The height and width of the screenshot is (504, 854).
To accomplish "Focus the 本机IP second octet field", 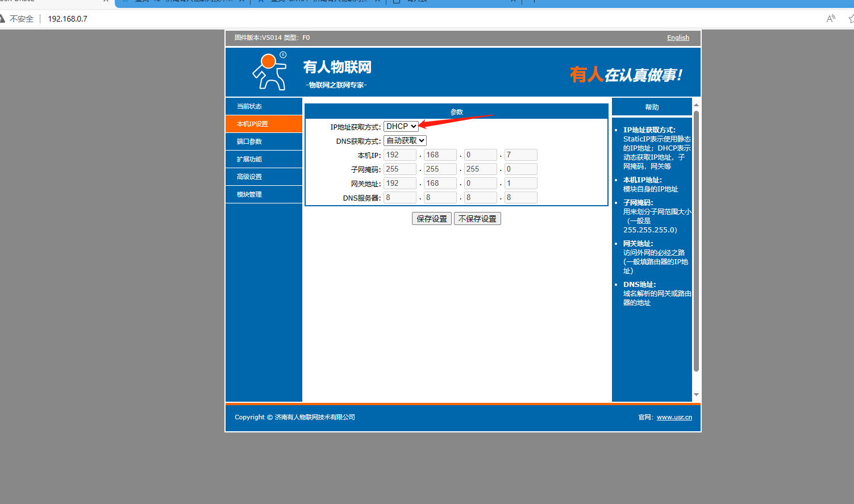I will [440, 155].
